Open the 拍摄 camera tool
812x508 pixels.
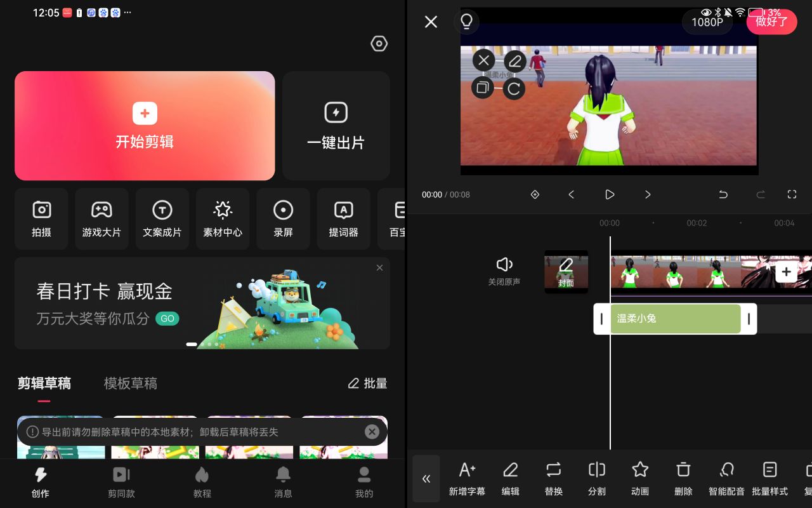[41, 219]
